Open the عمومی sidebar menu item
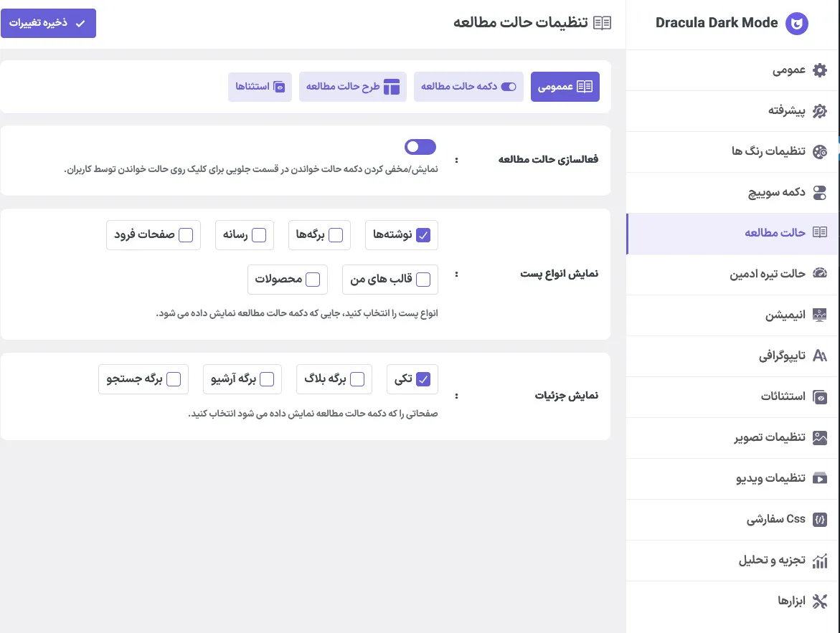840x633 pixels. (x=732, y=70)
